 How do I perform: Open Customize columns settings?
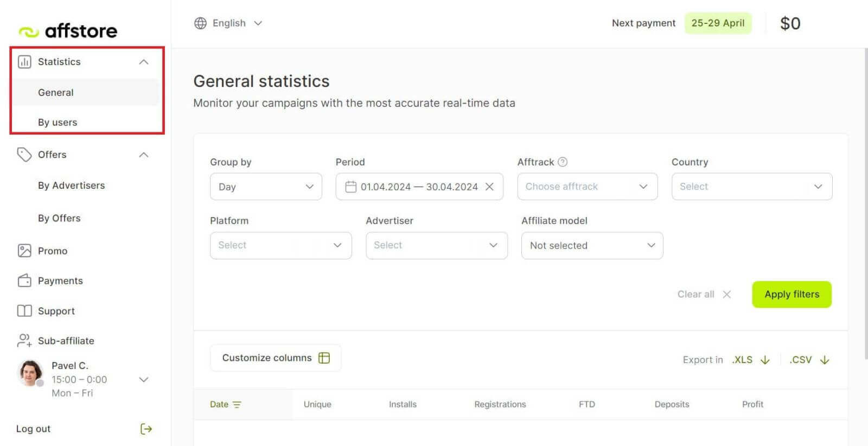click(x=276, y=358)
